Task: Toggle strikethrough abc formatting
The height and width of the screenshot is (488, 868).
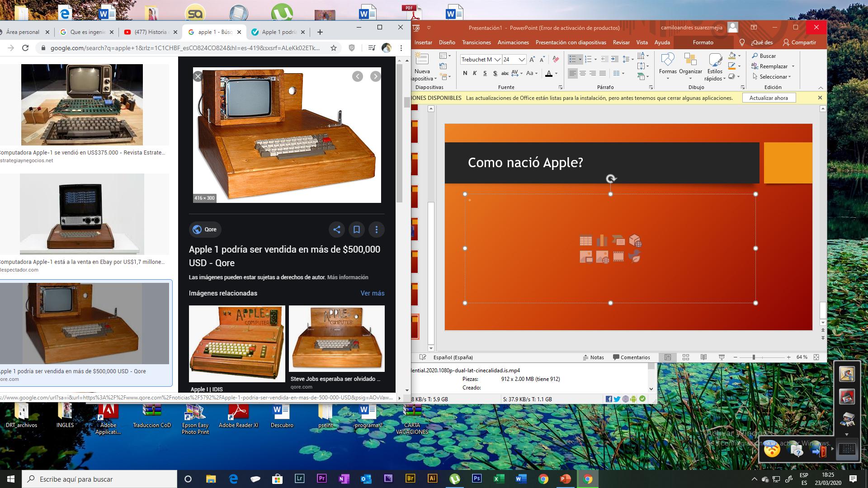Action: 505,73
